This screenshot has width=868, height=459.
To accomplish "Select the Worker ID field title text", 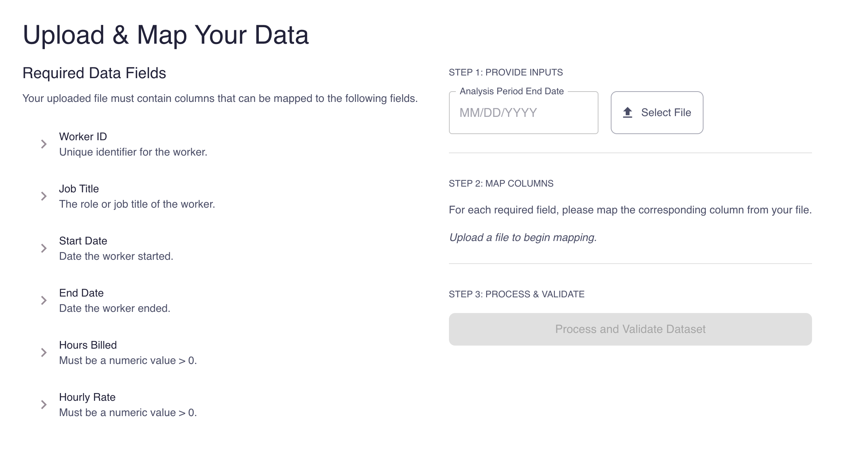I will click(83, 137).
